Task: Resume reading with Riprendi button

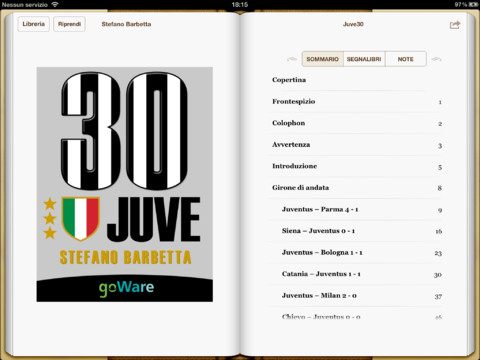Action: [69, 24]
